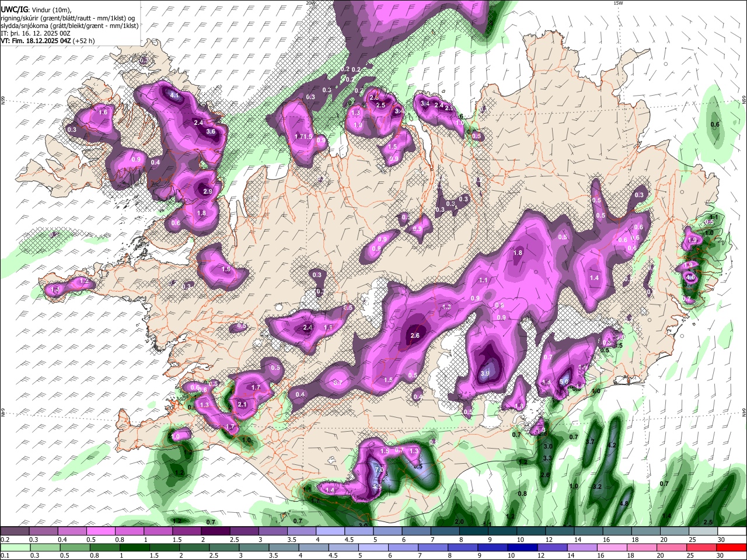The image size is (747, 560).
Task: Click the 2.1 snowfall value label
Action: point(243,405)
